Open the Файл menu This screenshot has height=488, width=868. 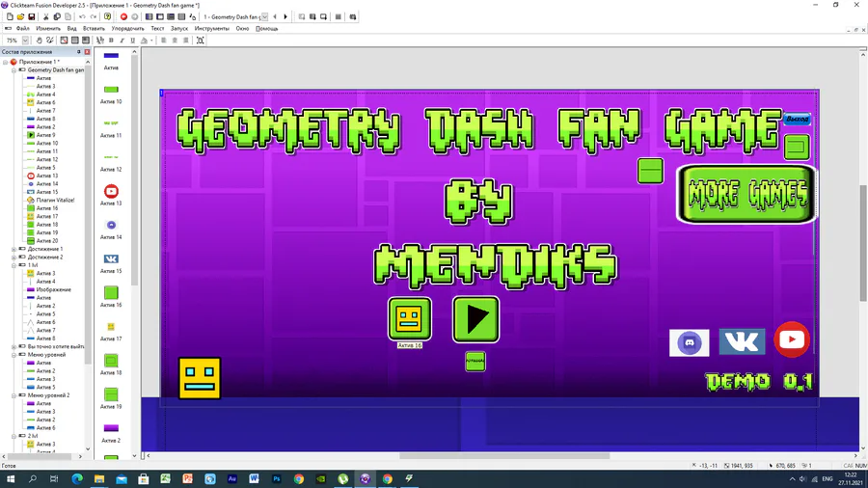(x=23, y=28)
